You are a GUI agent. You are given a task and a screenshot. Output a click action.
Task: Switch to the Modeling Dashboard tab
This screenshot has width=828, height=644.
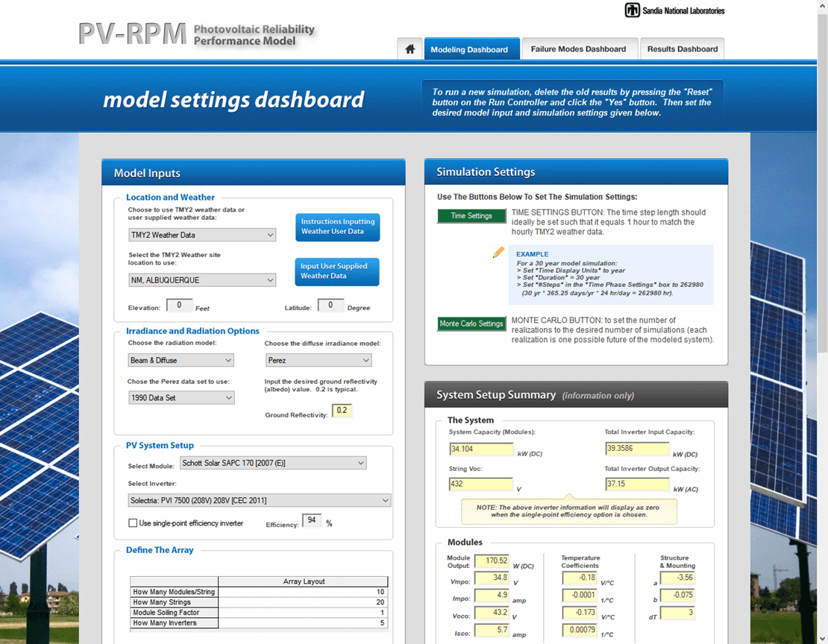click(x=471, y=49)
